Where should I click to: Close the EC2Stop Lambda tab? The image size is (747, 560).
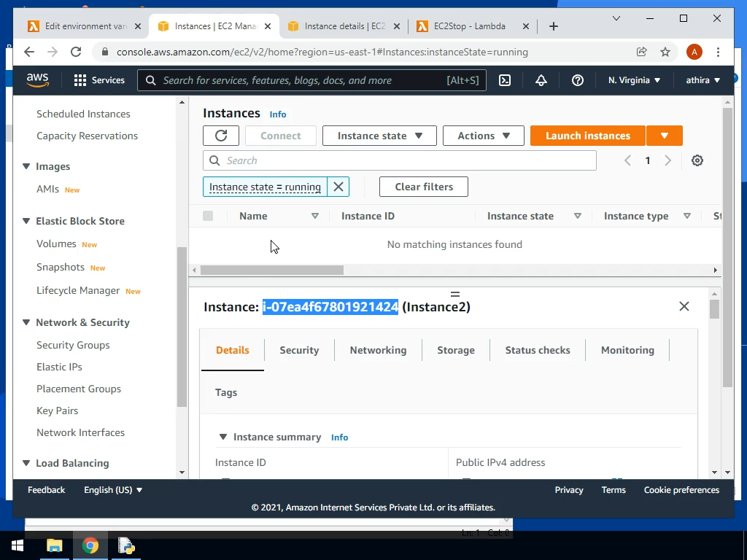point(525,26)
